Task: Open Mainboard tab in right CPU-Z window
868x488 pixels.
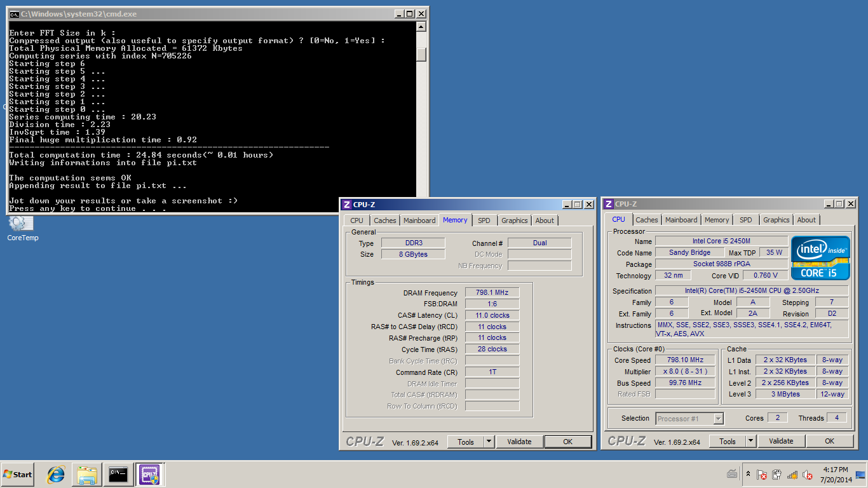Action: [x=681, y=220]
